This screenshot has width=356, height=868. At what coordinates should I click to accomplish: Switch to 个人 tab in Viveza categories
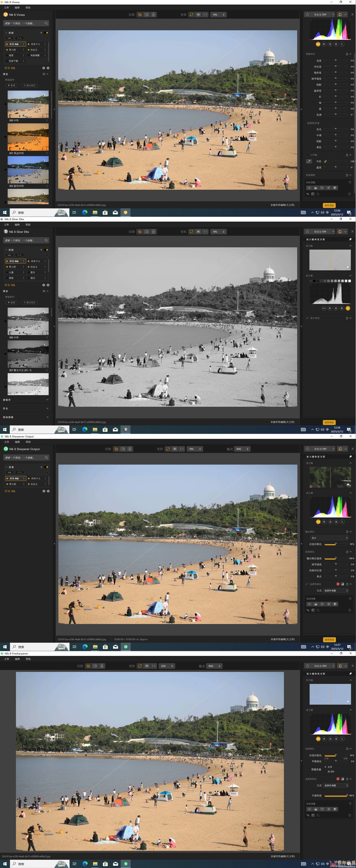19,38
